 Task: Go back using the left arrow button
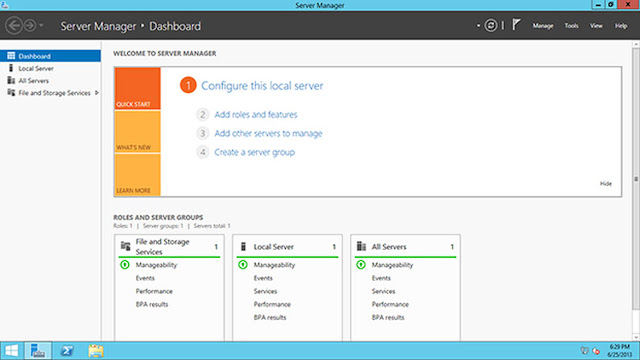pos(13,25)
